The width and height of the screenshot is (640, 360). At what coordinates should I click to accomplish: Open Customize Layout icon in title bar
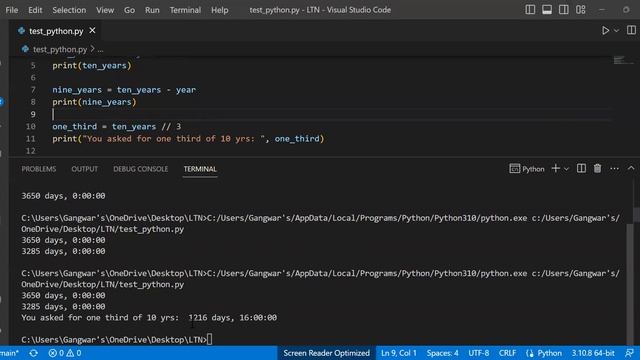pyautogui.click(x=581, y=9)
